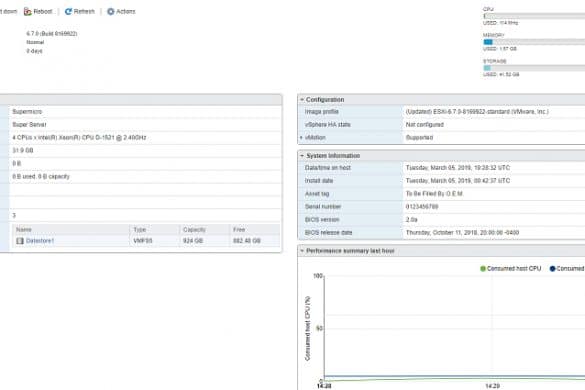585x390 pixels.
Task: Select the '882.48 GB' free cell
Action: click(x=247, y=241)
